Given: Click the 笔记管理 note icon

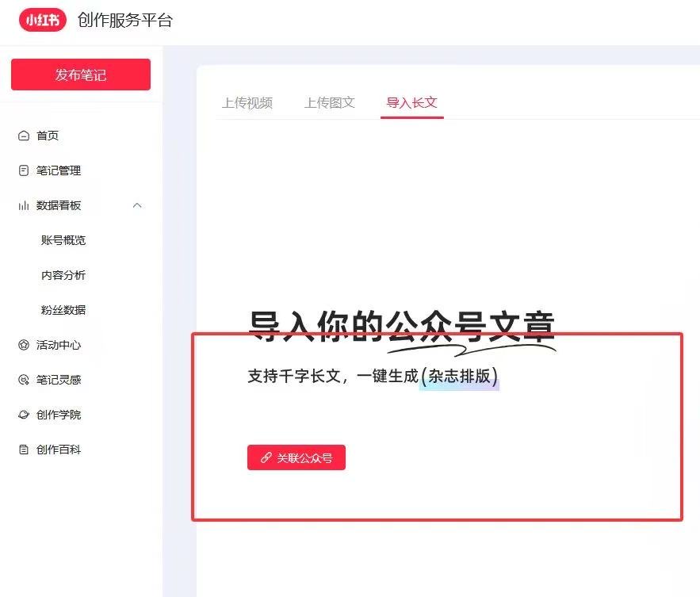Looking at the screenshot, I should pyautogui.click(x=24, y=170).
